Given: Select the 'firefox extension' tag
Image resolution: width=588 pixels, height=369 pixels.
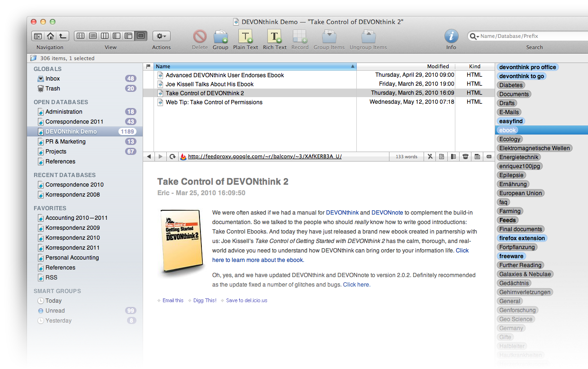Looking at the screenshot, I should pos(522,238).
